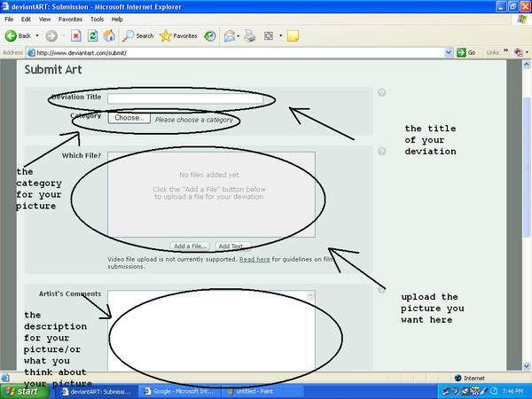Click into the Artist's Comments text area
Image resolution: width=532 pixels, height=399 pixels.
click(x=211, y=331)
